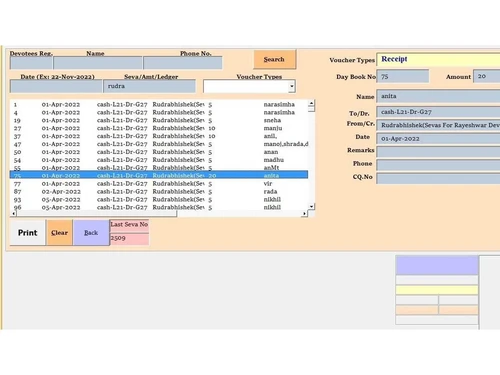
Task: Click the Last Seva No value 2509
Action: point(129,238)
